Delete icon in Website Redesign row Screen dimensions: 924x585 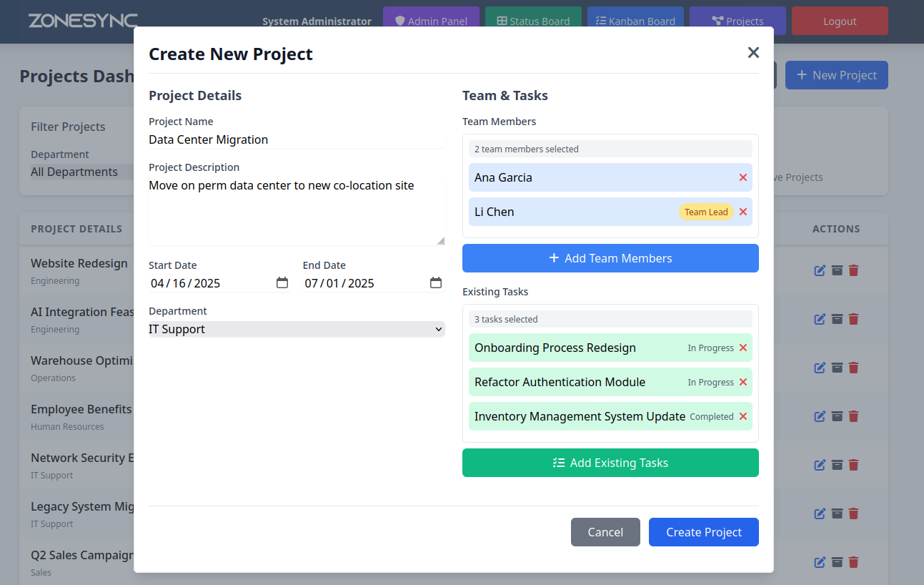click(x=853, y=270)
